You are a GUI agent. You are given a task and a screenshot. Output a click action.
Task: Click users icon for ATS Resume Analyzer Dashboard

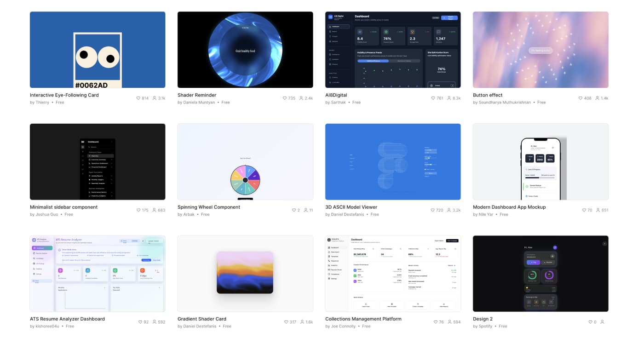pos(155,322)
